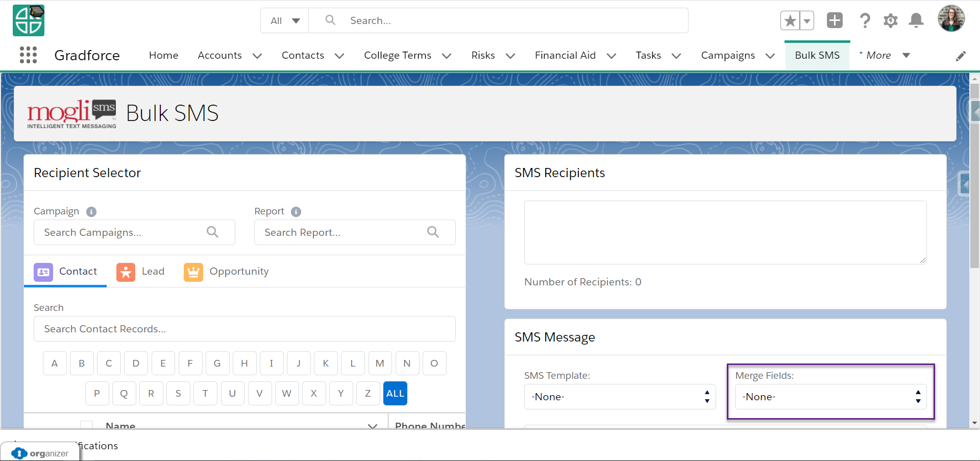Image resolution: width=980 pixels, height=461 pixels.
Task: Open the Setup gear icon
Action: point(891,20)
